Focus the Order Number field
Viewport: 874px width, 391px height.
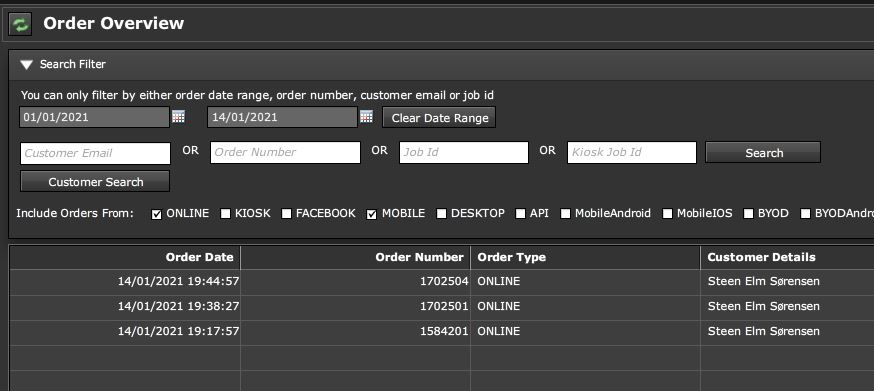(x=285, y=152)
